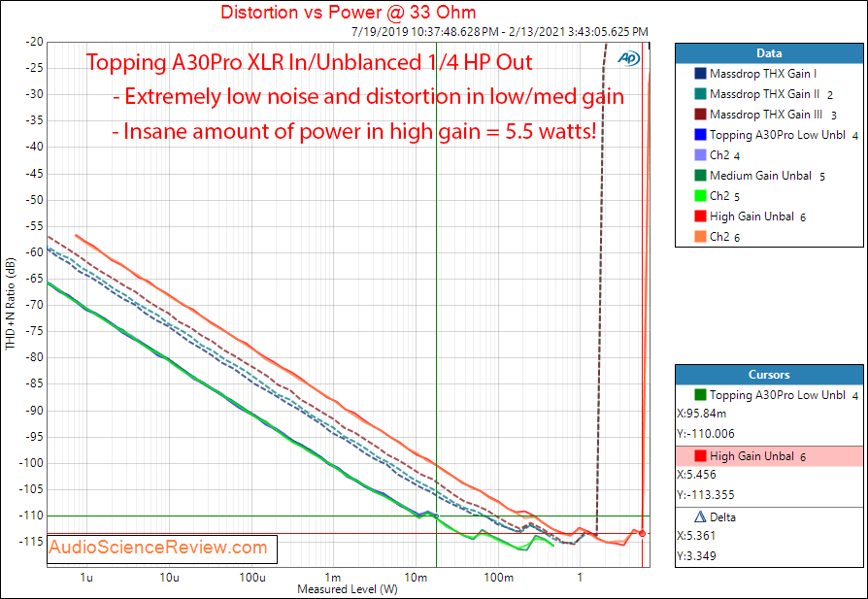This screenshot has width=868, height=599.
Task: Select the highlighted 'High Gain Unbal' row in Cursors
Action: click(x=769, y=456)
